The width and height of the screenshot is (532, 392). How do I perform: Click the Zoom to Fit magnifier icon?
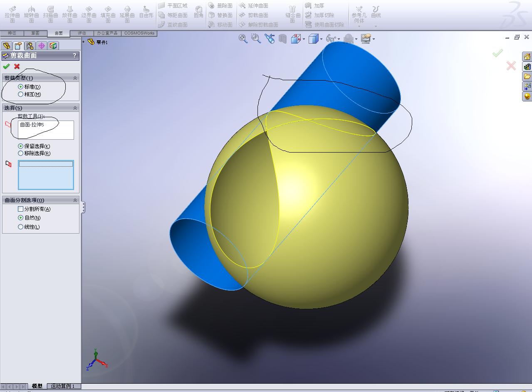pyautogui.click(x=243, y=39)
